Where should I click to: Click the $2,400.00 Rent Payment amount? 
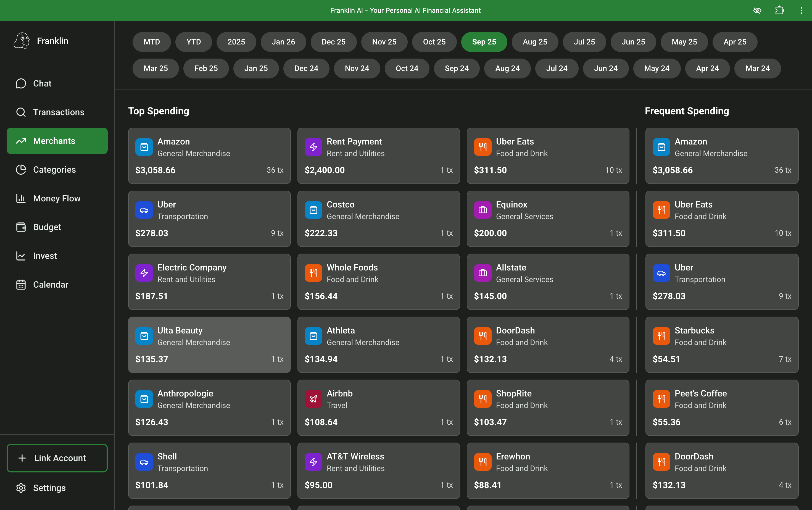[x=325, y=170]
